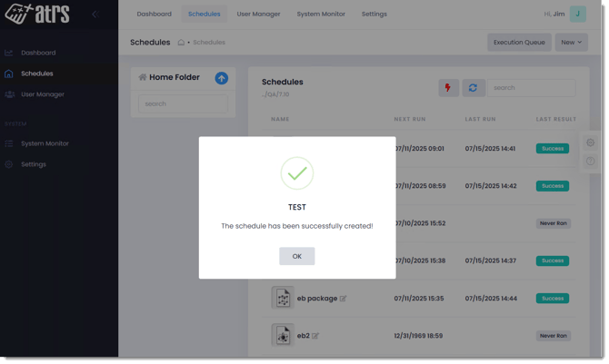The height and width of the screenshot is (364, 609).
Task: Click the edit icon beside eb2
Action: point(315,336)
